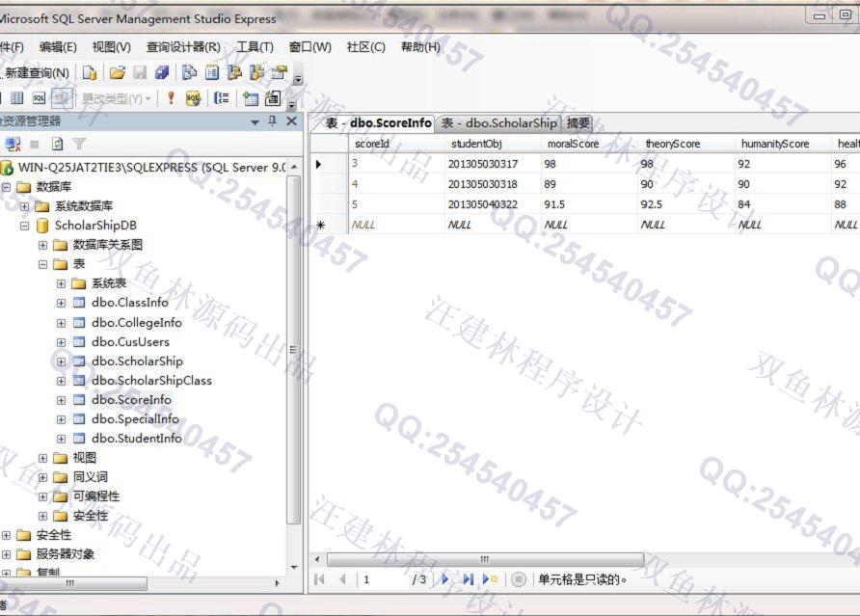Click the Add New Derived Table icon
Viewport: 860px width, 616px height.
click(x=273, y=98)
